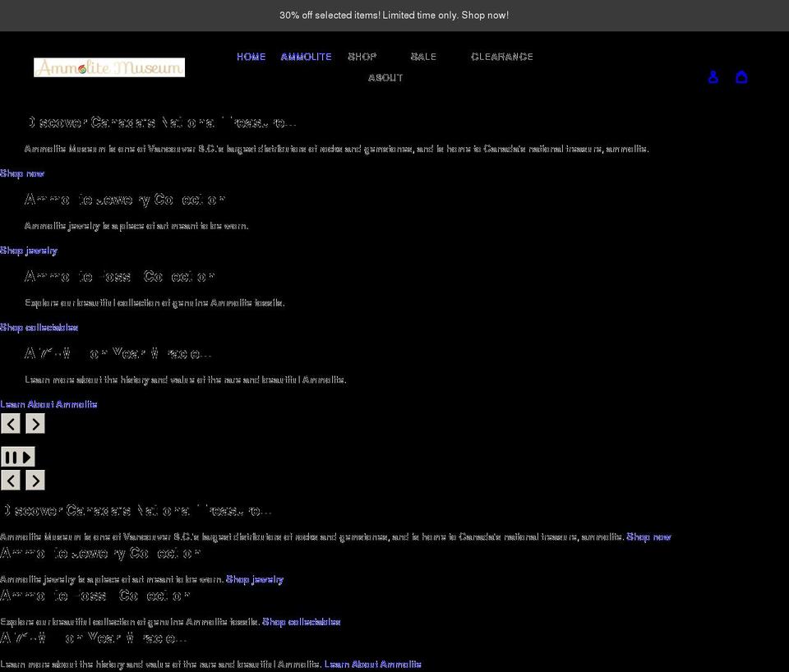Go back using arrow below pause button
This screenshot has width=789, height=672.
(11, 481)
